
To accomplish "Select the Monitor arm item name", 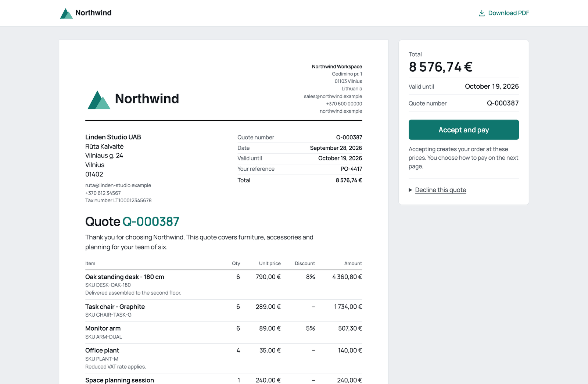I will point(103,328).
